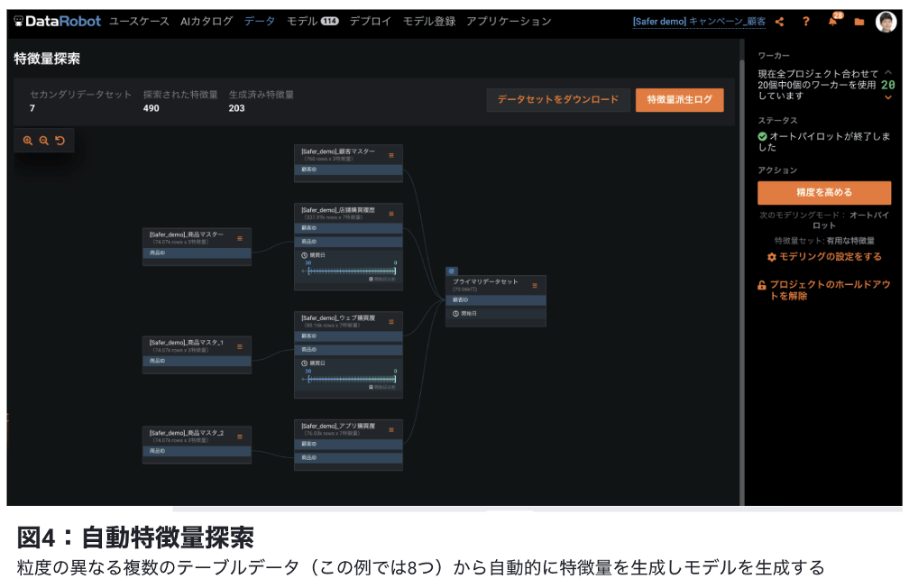Open the アプリケーション tab
909x588 pixels.
click(509, 22)
